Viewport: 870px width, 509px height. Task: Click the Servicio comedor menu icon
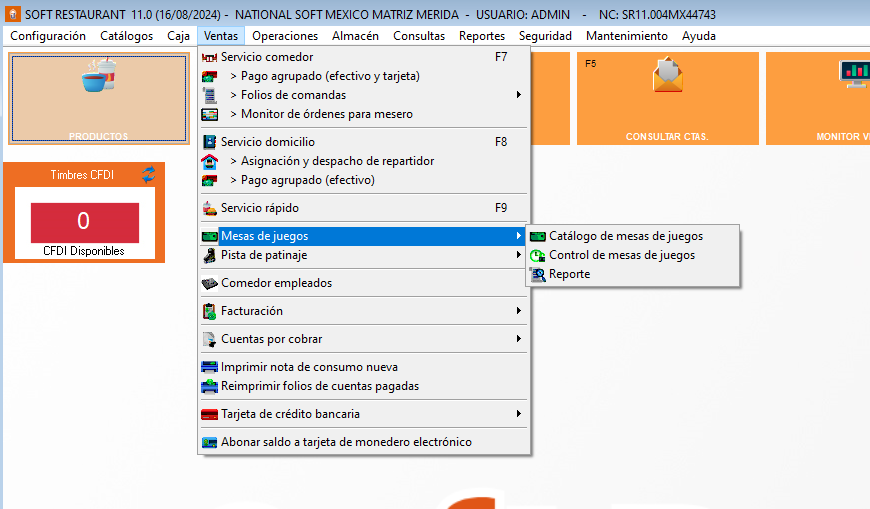[x=209, y=57]
